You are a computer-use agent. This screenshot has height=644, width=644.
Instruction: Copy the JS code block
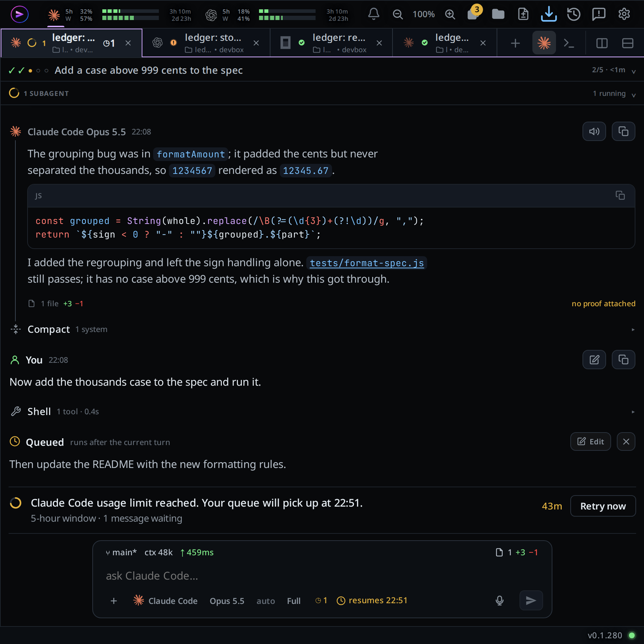[x=620, y=195]
